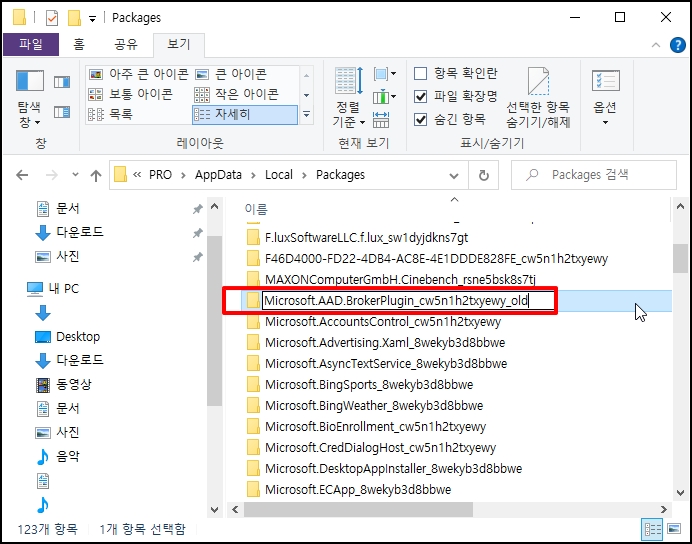Open address bar previous locations dropdown

pos(454,176)
